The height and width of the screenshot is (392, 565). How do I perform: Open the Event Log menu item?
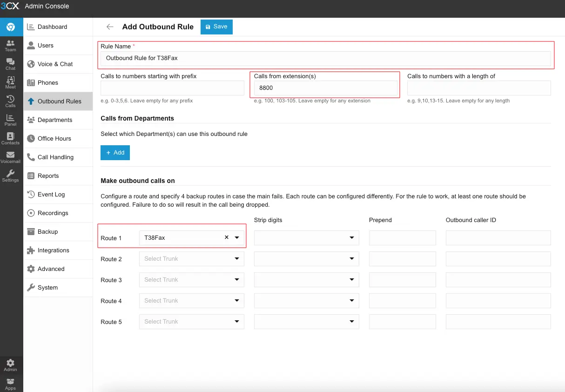click(51, 195)
